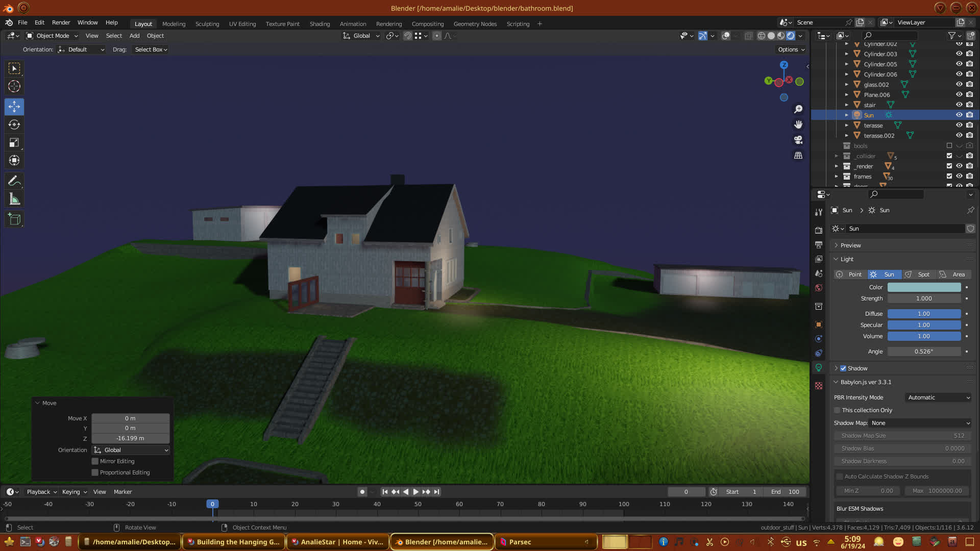Image resolution: width=980 pixels, height=551 pixels.
Task: Select the Rotate tool in toolbar
Action: pyautogui.click(x=14, y=125)
